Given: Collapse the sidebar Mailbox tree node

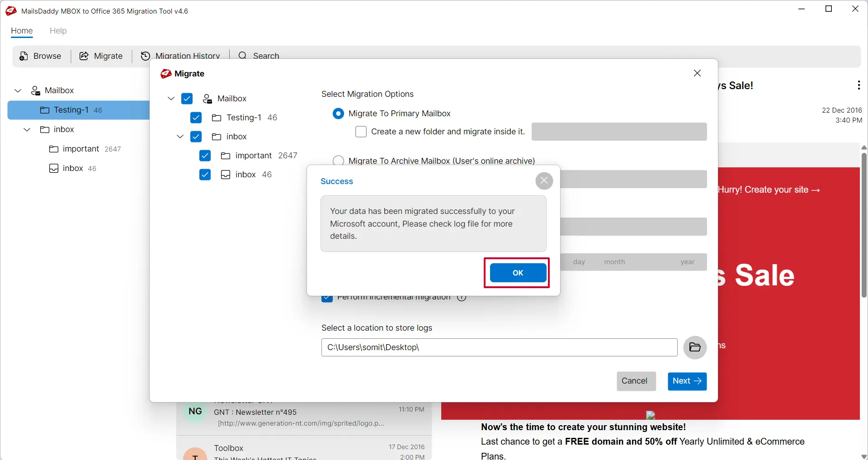Looking at the screenshot, I should tap(18, 90).
